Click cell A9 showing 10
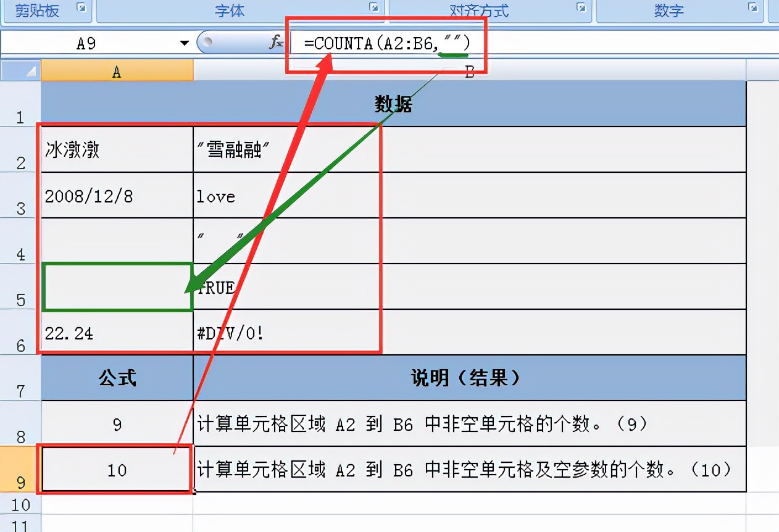Image resolution: width=779 pixels, height=532 pixels. point(117,469)
